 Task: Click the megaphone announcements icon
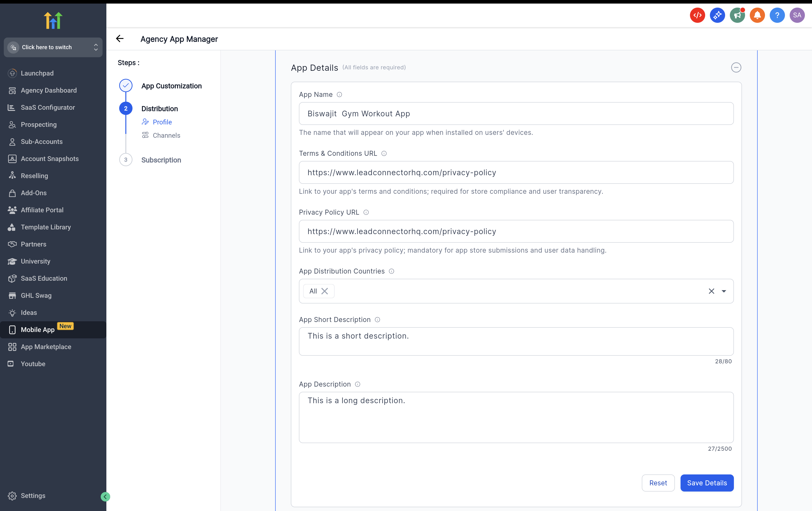pyautogui.click(x=737, y=15)
